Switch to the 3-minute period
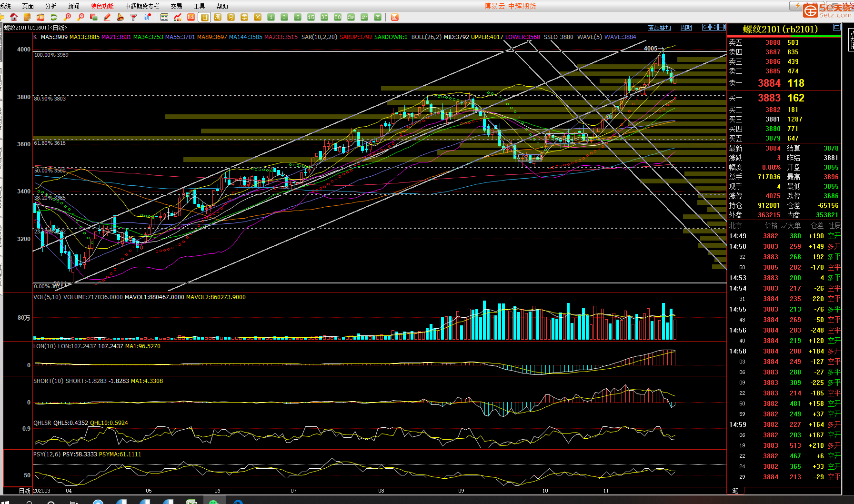This screenshot has height=504, width=854. tap(284, 17)
